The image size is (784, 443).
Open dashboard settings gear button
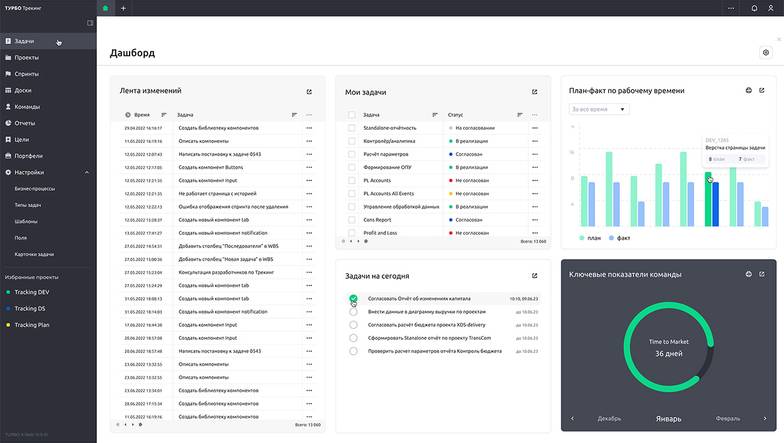pos(766,53)
